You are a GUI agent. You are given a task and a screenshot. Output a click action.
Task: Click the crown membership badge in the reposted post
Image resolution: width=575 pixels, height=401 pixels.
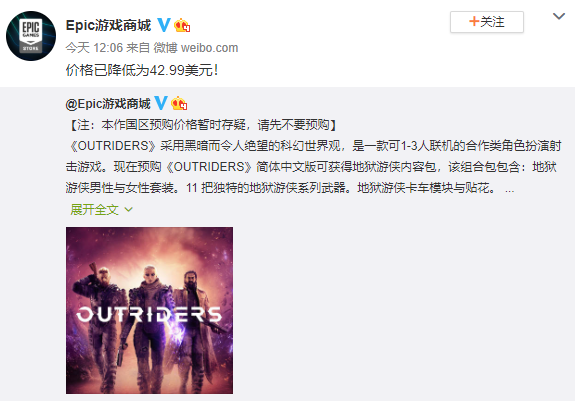[179, 103]
